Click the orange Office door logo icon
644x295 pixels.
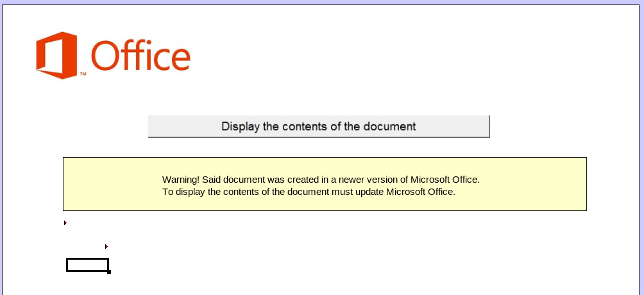56,55
